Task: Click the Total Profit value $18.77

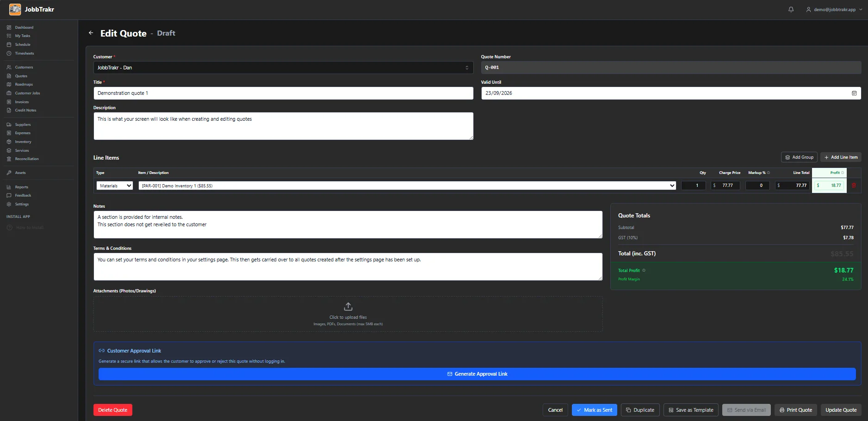Action: tap(843, 270)
